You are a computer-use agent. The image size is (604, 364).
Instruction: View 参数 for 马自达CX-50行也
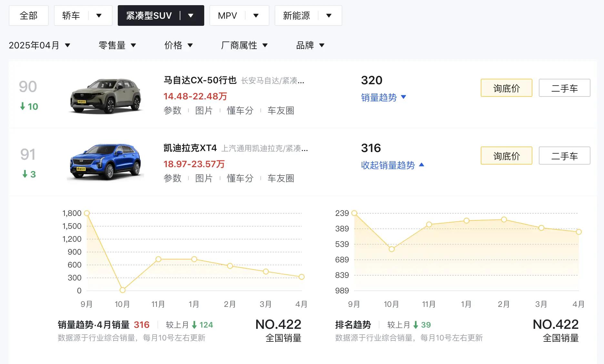click(x=173, y=110)
